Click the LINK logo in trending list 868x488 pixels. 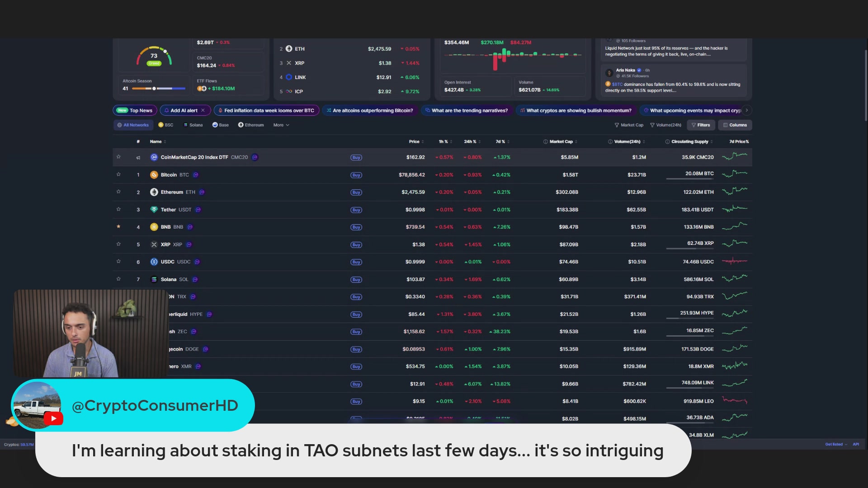289,77
